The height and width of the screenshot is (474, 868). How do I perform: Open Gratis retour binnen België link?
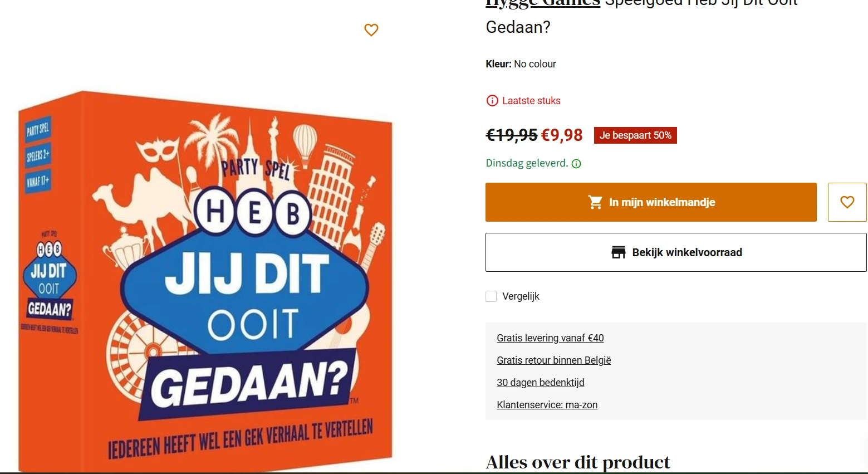pos(554,360)
